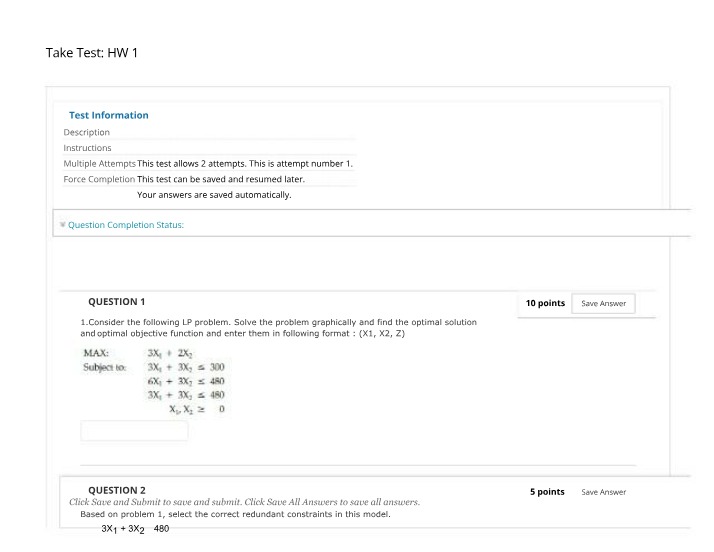
Task: Select the 'QUESTION 2' heading text
Action: (x=117, y=490)
